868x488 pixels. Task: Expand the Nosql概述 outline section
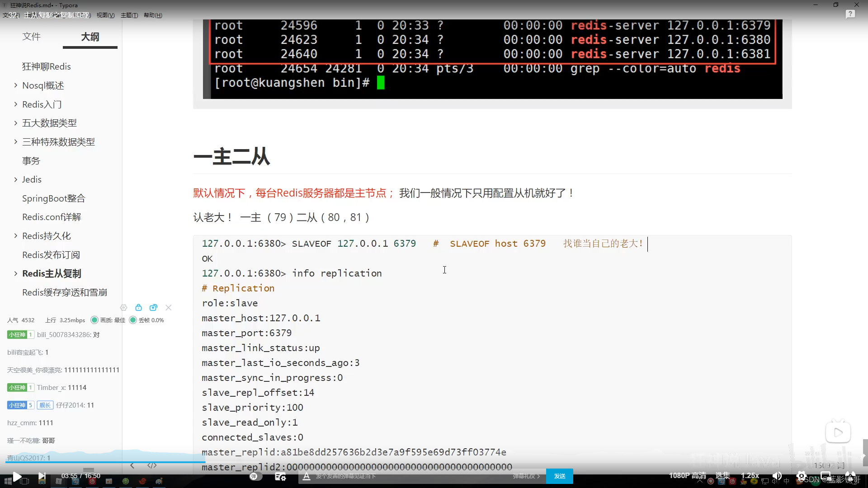(x=16, y=85)
